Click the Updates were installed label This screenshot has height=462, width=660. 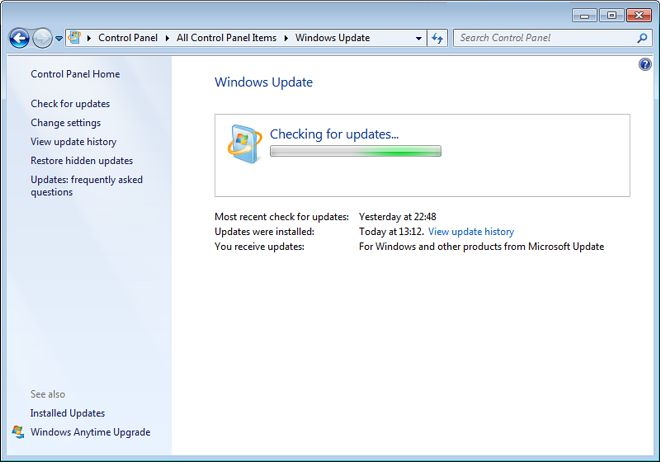(264, 231)
